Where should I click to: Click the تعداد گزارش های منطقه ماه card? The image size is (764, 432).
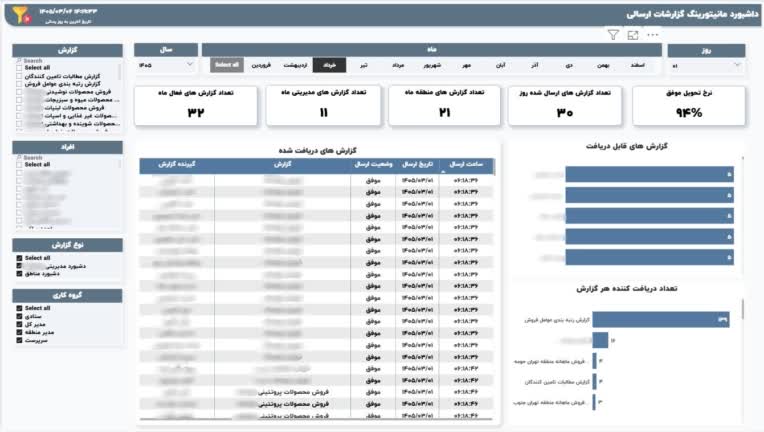444,106
